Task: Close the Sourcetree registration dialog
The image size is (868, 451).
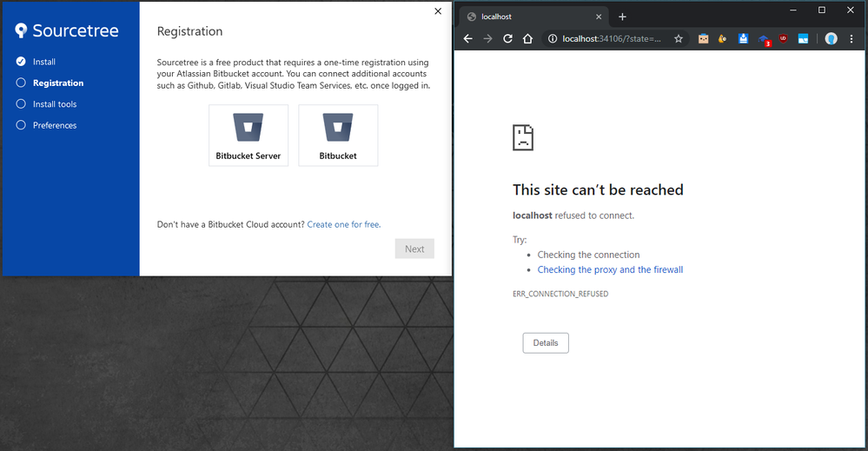Action: pyautogui.click(x=438, y=11)
